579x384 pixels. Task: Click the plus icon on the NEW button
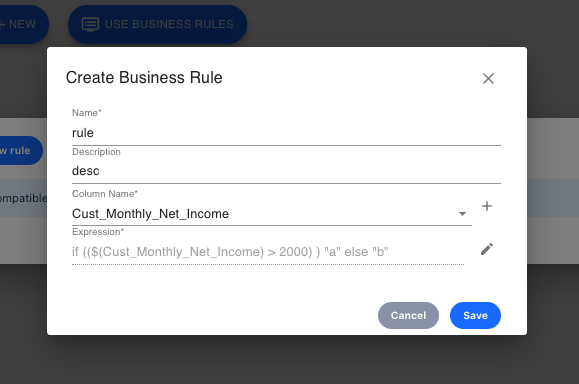pos(1,24)
